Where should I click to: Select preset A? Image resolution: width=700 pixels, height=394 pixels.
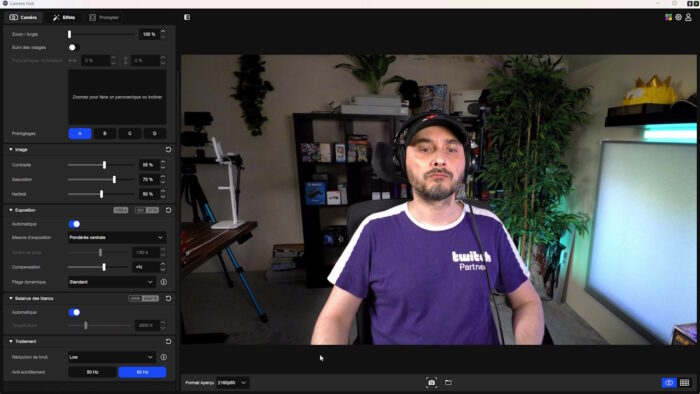pyautogui.click(x=80, y=133)
